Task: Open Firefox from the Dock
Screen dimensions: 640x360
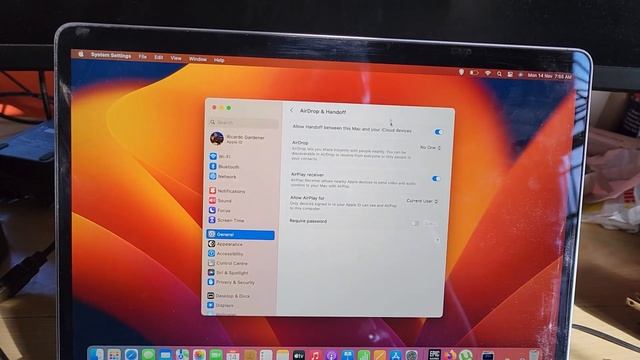Action: pyautogui.click(x=450, y=354)
